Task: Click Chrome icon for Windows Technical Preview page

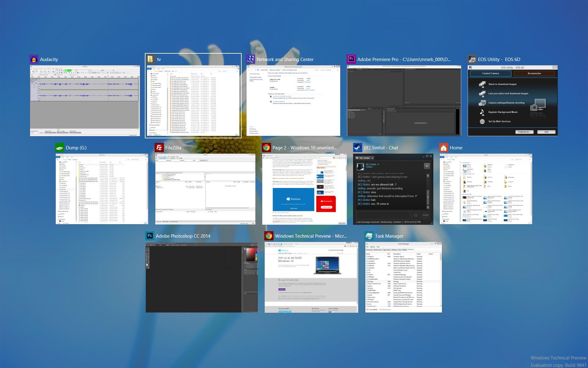Action: click(269, 236)
